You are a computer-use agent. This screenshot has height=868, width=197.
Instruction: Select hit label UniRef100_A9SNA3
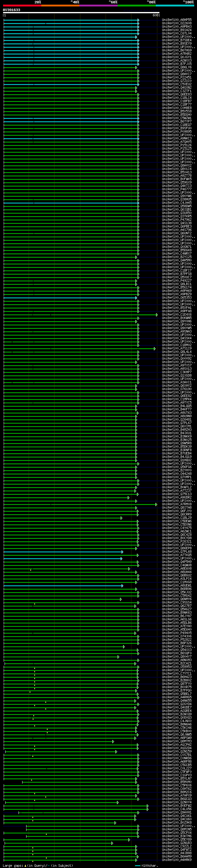(177, 332)
